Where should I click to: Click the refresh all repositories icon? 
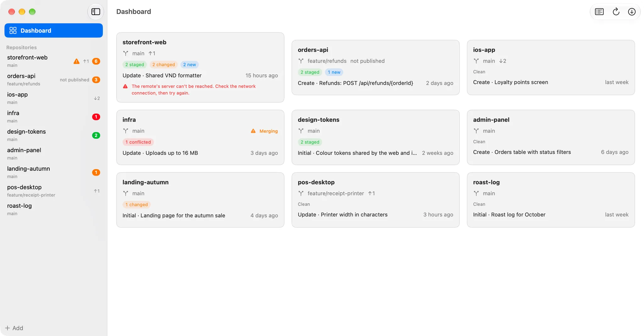[x=616, y=12]
